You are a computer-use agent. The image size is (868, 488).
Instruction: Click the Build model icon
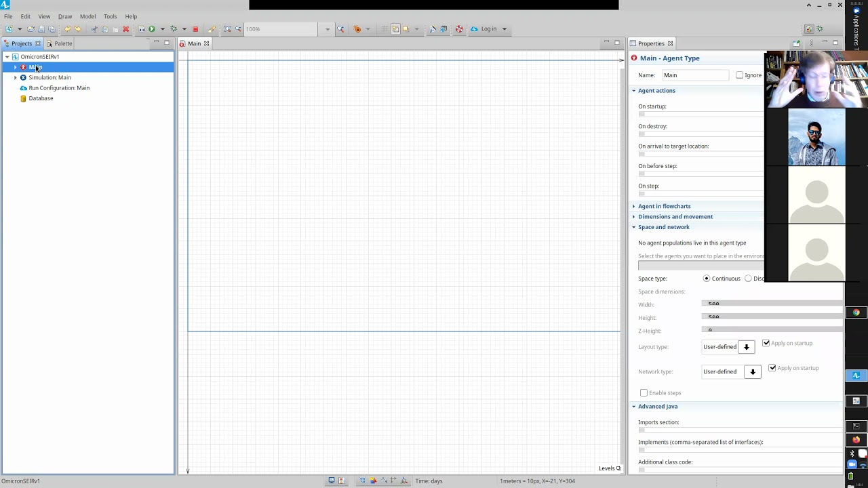(x=142, y=29)
